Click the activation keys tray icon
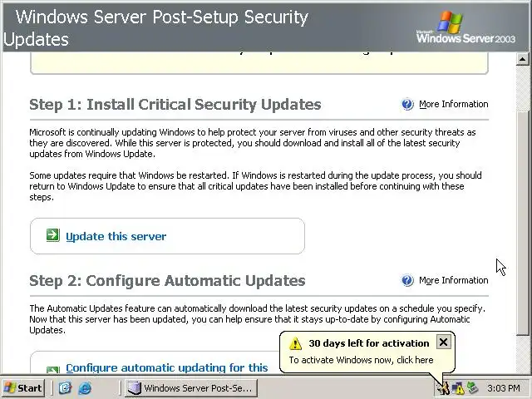The height and width of the screenshot is (399, 532). pos(443,388)
